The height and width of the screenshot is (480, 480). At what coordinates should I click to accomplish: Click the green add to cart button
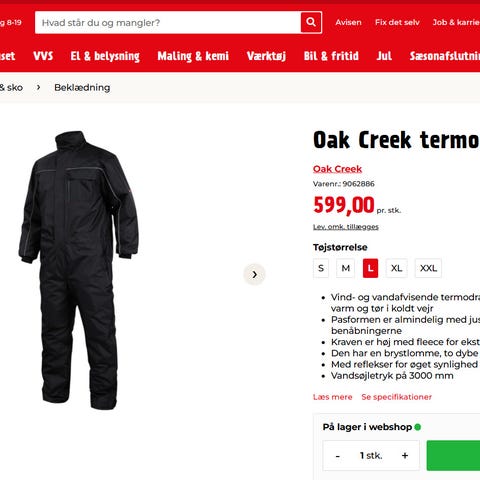[453, 456]
